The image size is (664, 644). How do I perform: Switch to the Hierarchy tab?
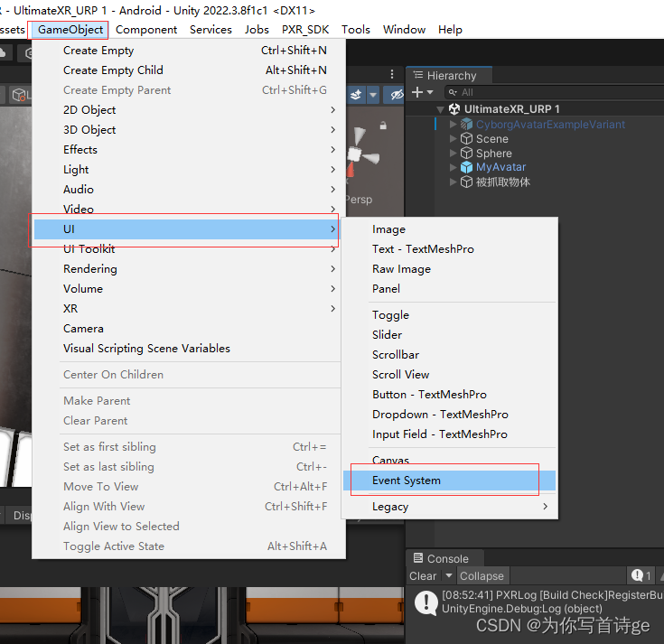448,75
